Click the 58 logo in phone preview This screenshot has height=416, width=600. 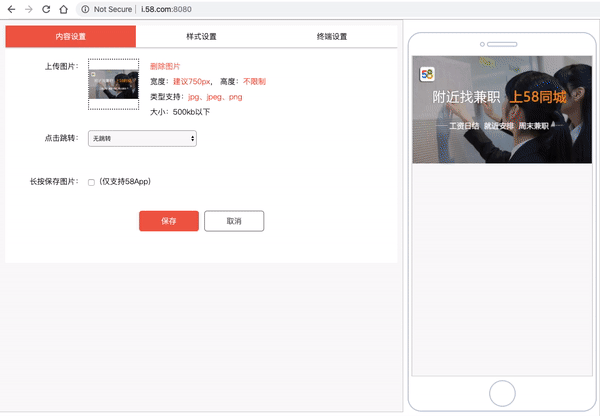coord(427,74)
